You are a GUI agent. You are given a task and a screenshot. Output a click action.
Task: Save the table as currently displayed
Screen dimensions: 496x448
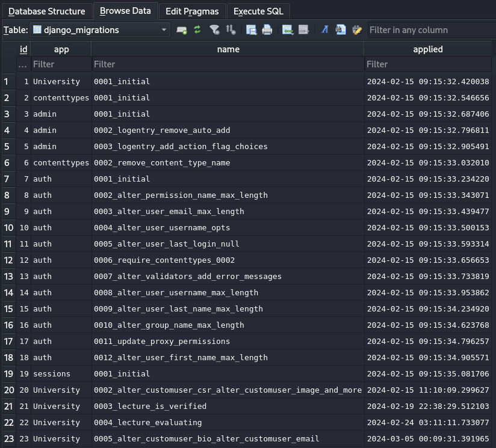pos(252,30)
